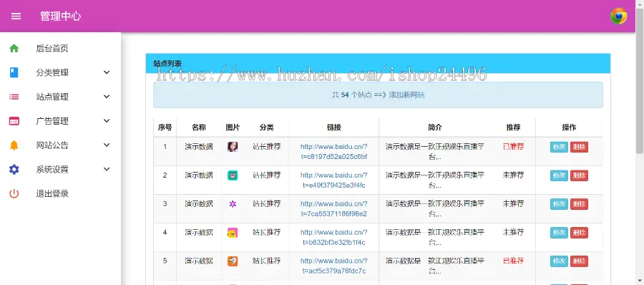Image resolution: width=644 pixels, height=285 pixels.
Task: Click the blue category management icon
Action: coord(14,73)
